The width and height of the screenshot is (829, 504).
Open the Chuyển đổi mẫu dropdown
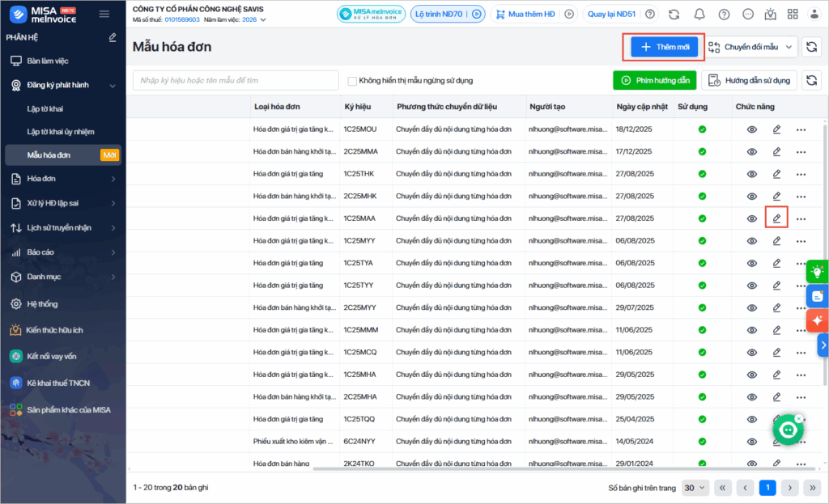(x=750, y=47)
